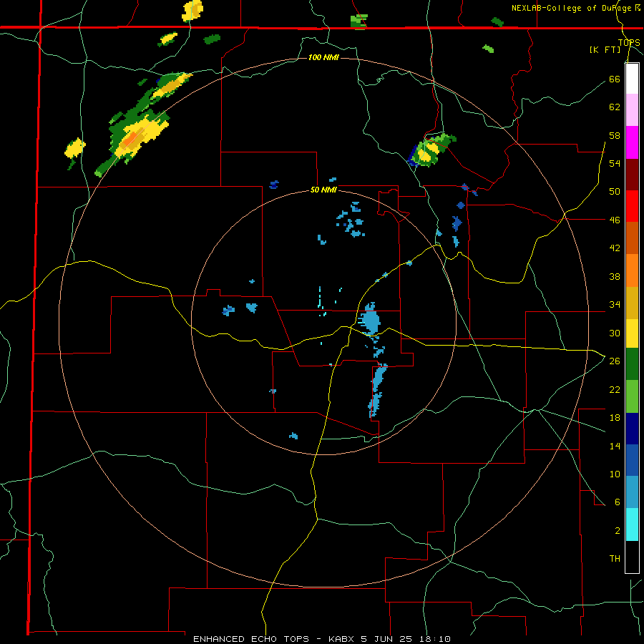This screenshot has width=644, height=644.
Task: Click the '58' legend label
Action: (615, 135)
